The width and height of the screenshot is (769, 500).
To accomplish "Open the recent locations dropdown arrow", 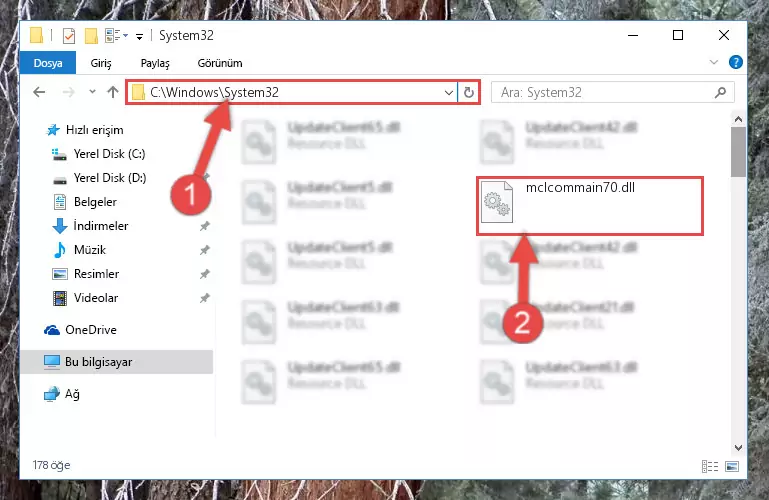I will (92, 92).
